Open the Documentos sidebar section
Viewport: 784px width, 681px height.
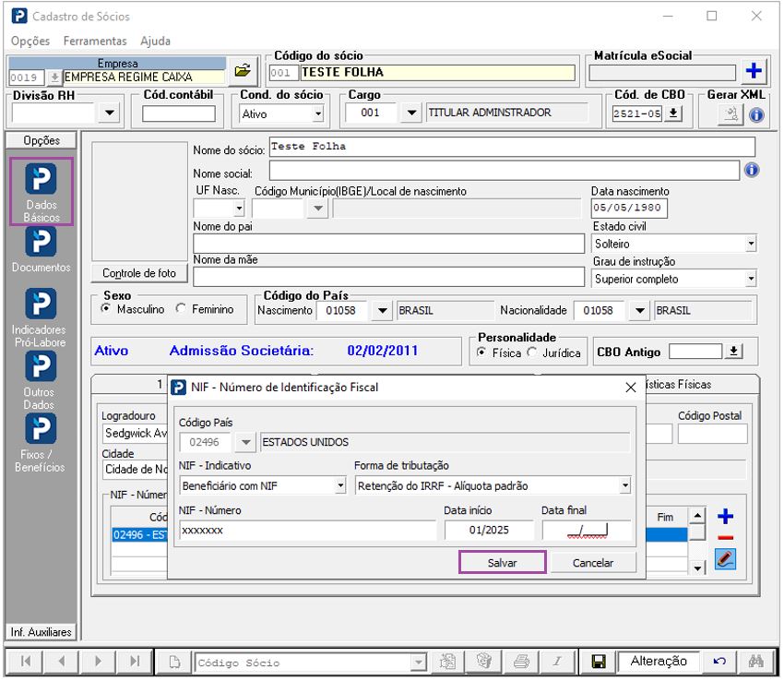tap(41, 250)
